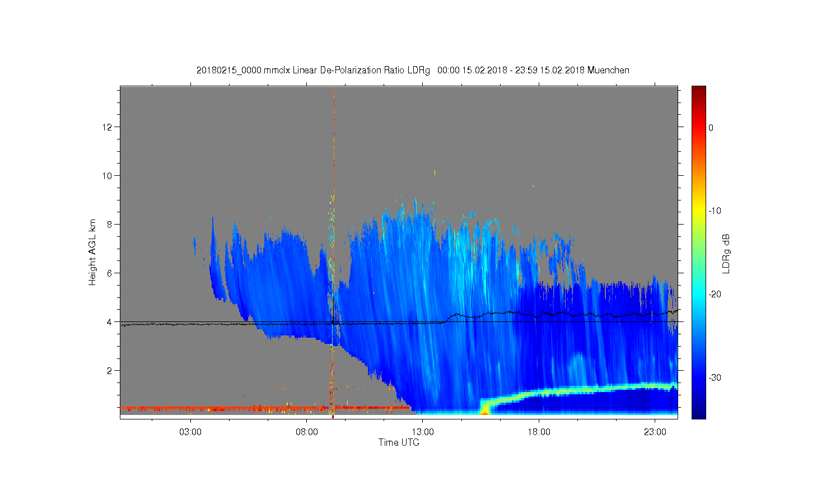This screenshot has height=504, width=840.
Task: Click the colorbar label '-20'
Action: pos(715,295)
